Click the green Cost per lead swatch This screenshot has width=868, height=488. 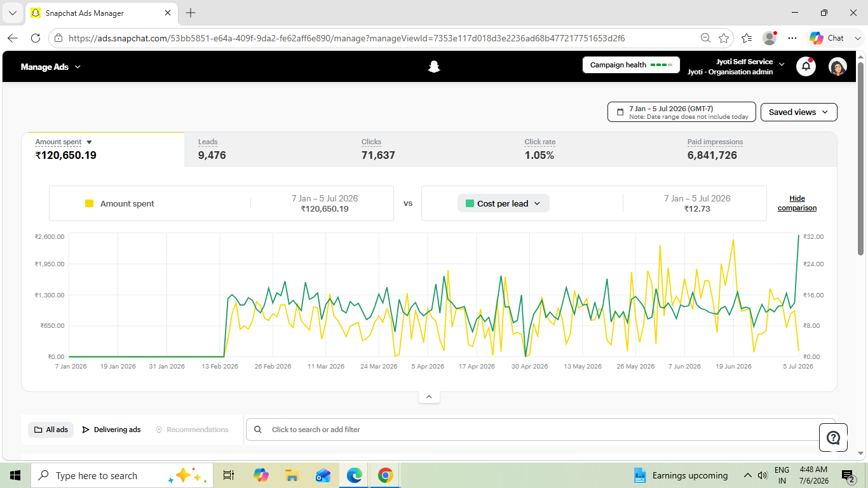point(470,203)
